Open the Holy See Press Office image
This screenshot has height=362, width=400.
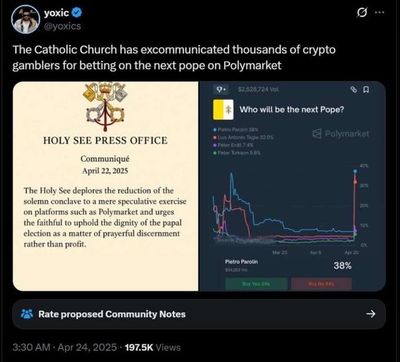[x=105, y=186]
